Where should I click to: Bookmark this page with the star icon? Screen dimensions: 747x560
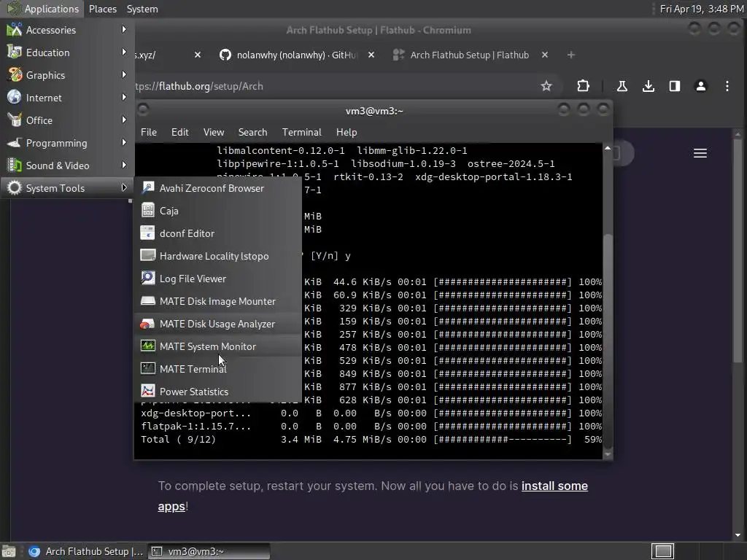pos(546,86)
